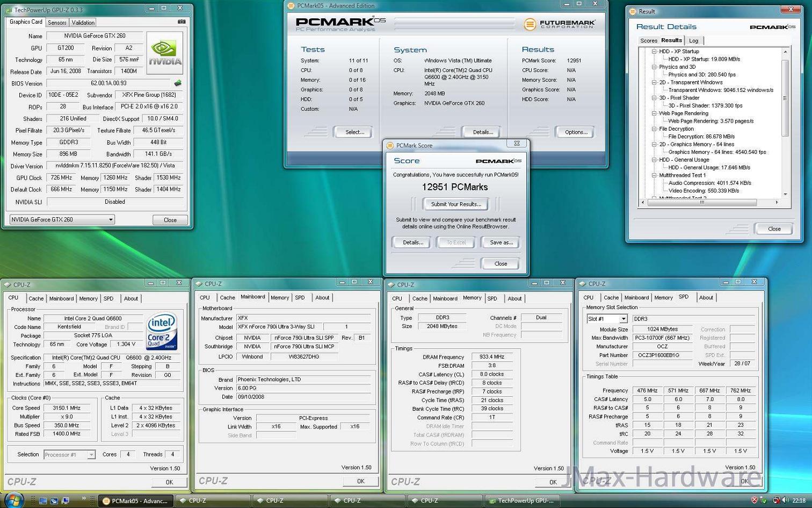Click Close in the Result Details window

pos(774,229)
